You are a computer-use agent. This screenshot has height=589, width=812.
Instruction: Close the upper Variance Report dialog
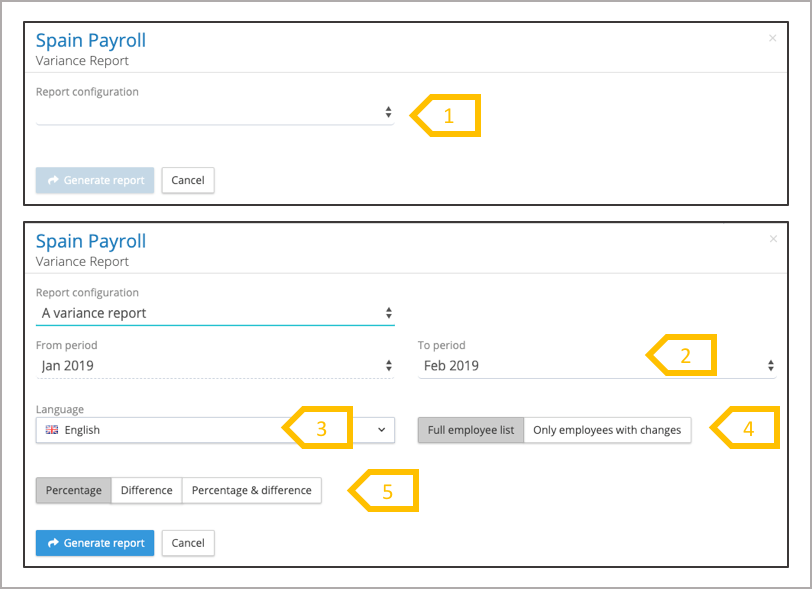coord(772,38)
